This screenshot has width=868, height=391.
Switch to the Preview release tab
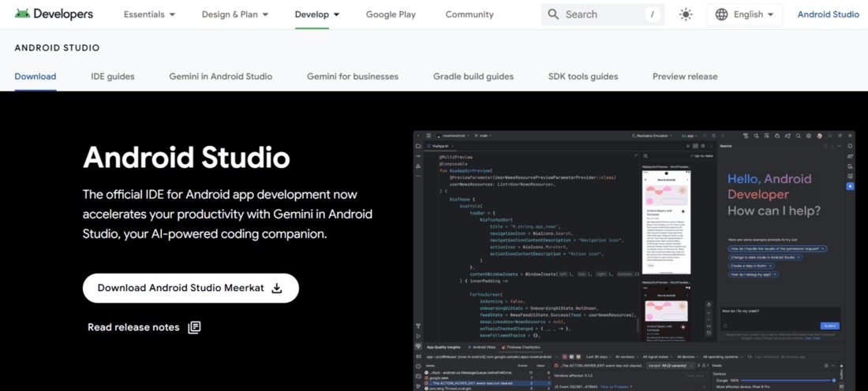pos(685,76)
